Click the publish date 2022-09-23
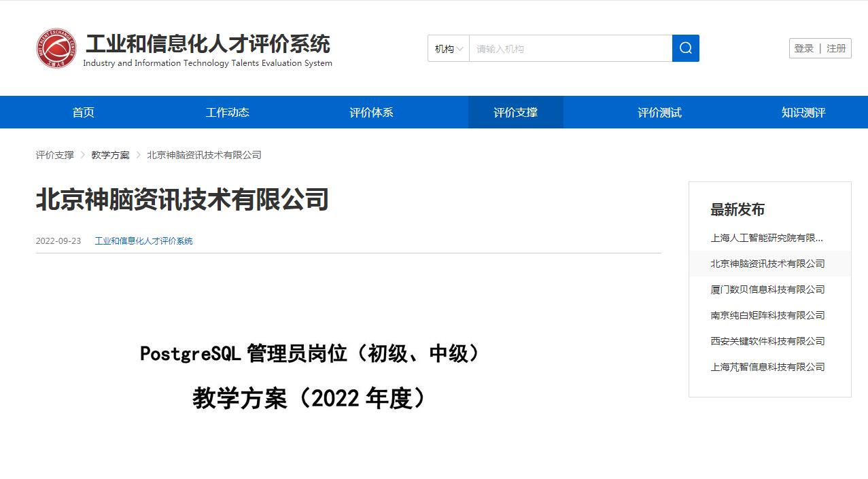868x479 pixels. [58, 241]
